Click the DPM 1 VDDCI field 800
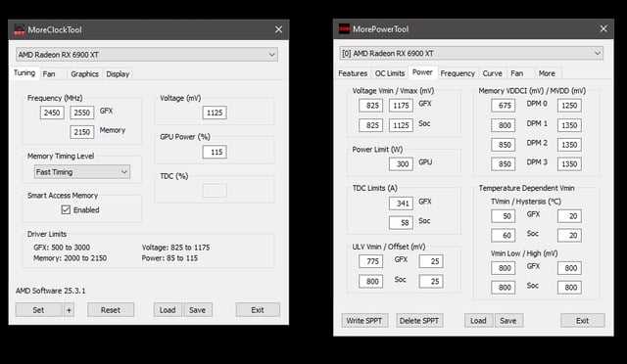 coord(503,125)
